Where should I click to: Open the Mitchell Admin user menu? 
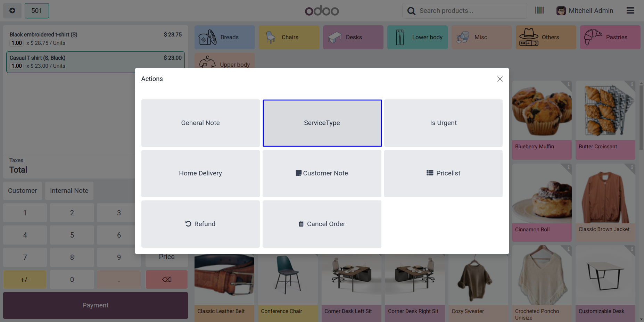tap(585, 11)
